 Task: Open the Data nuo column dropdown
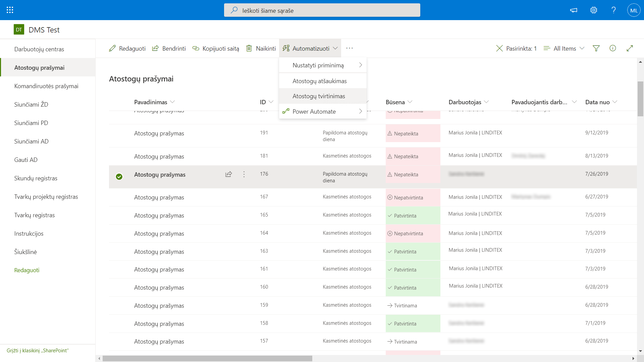615,102
